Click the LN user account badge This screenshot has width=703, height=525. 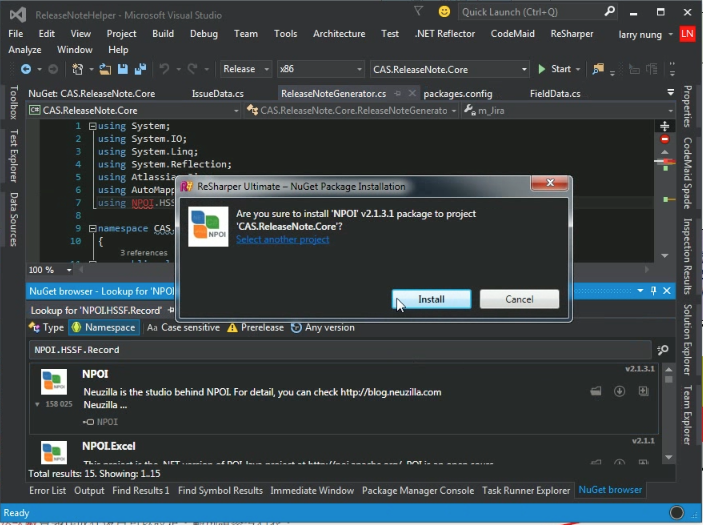(x=687, y=34)
